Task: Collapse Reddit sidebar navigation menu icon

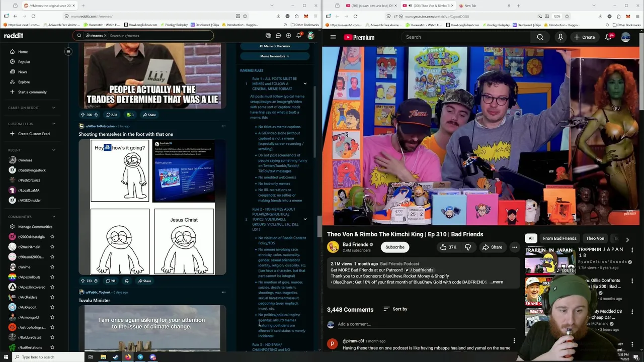Action: (68, 51)
